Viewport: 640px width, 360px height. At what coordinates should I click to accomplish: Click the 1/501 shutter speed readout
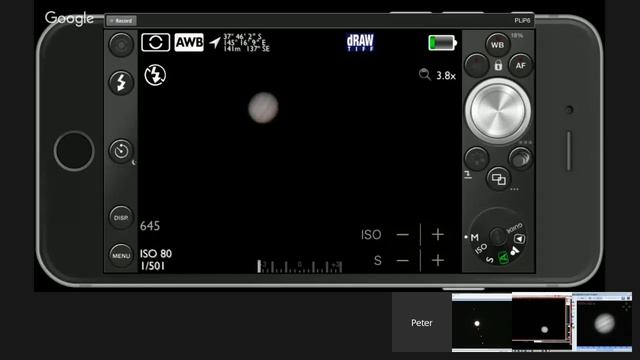(x=153, y=266)
